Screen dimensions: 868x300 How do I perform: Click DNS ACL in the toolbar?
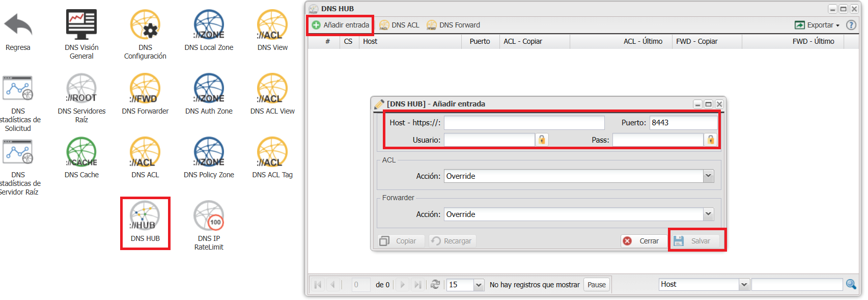[x=400, y=25]
